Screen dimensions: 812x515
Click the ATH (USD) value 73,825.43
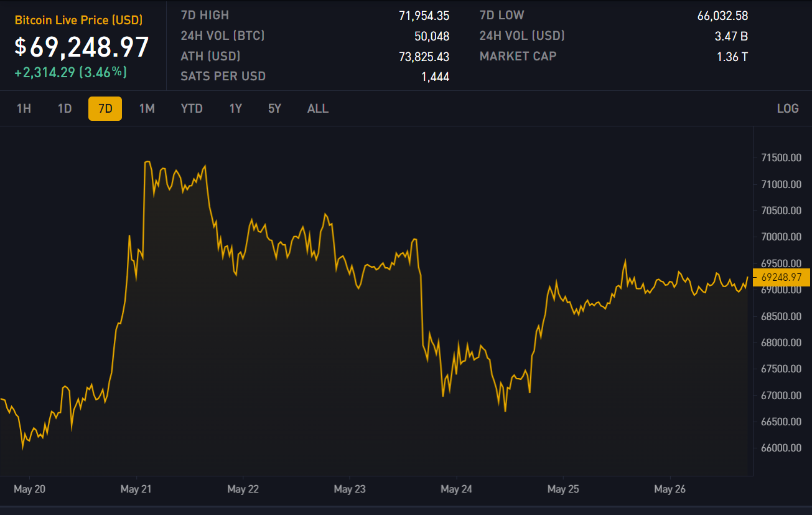[424, 57]
